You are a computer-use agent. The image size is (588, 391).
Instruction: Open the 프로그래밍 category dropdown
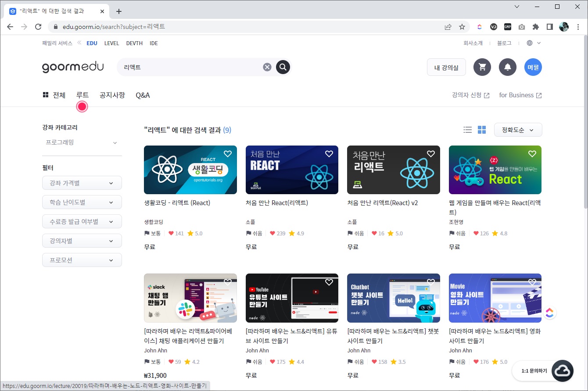click(x=82, y=142)
